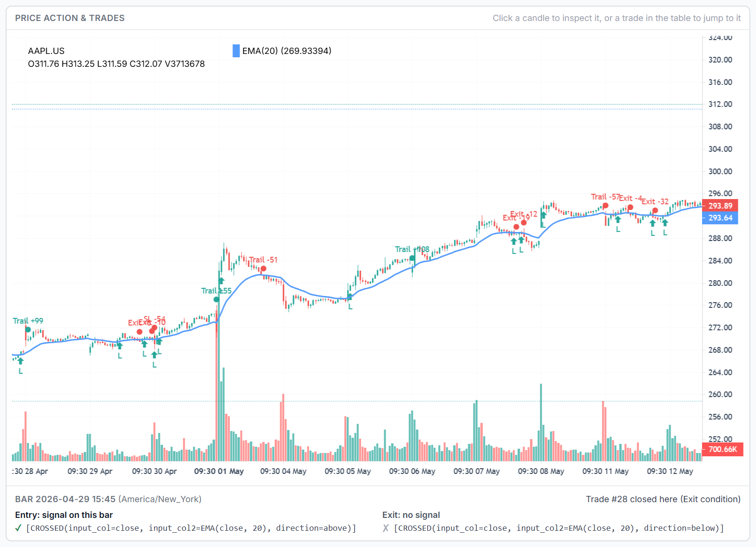This screenshot has height=547, width=756.
Task: Click the SL -54 stop loss marker
Action: tap(155, 327)
